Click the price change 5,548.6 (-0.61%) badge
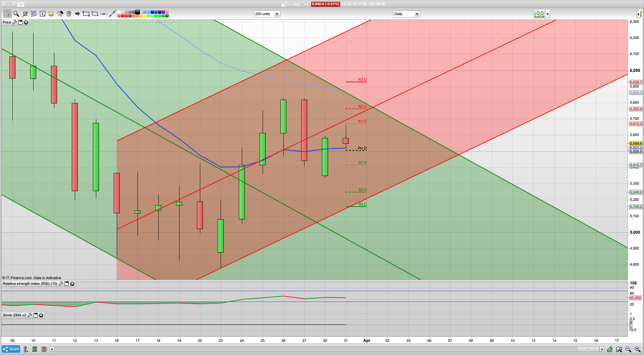The width and height of the screenshot is (644, 355). (x=325, y=4)
